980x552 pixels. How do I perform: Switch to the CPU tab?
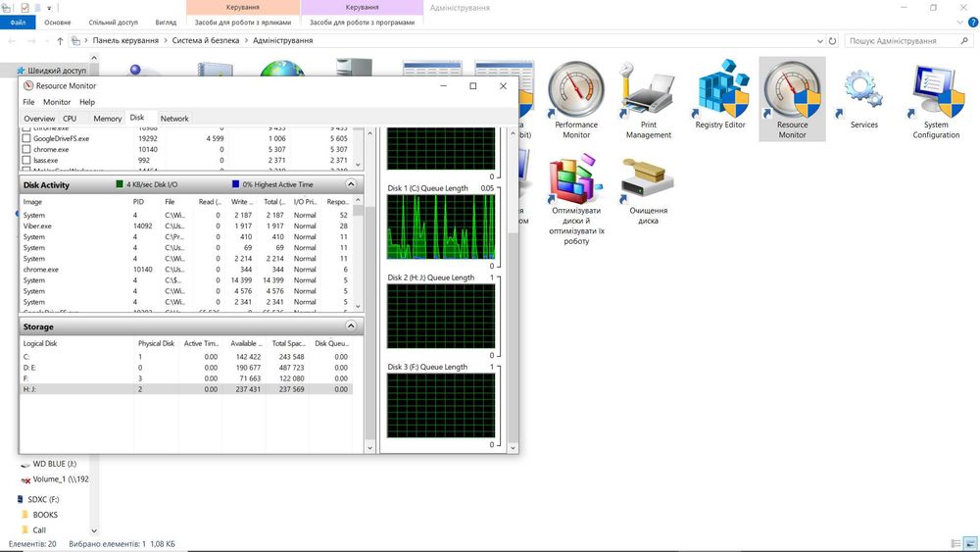tap(70, 119)
